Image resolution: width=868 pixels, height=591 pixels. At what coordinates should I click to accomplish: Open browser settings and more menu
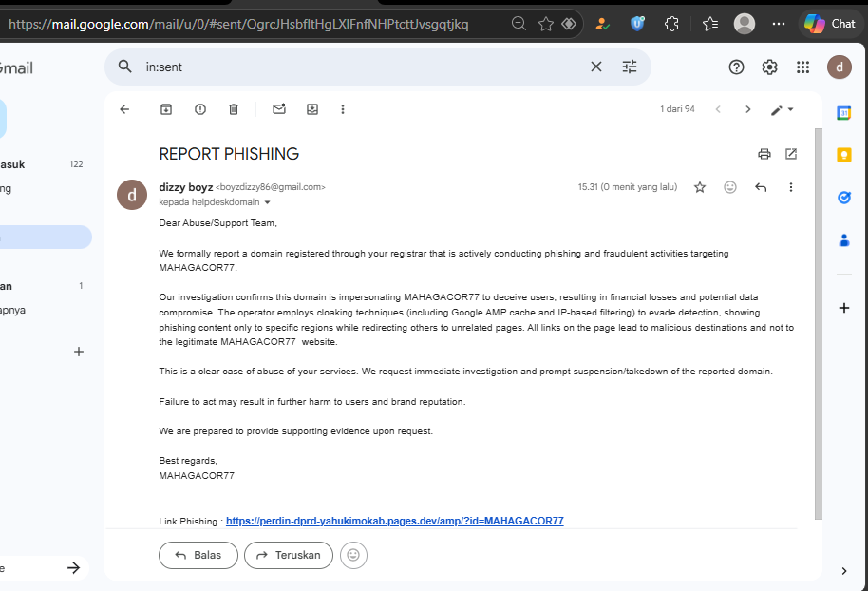click(779, 24)
